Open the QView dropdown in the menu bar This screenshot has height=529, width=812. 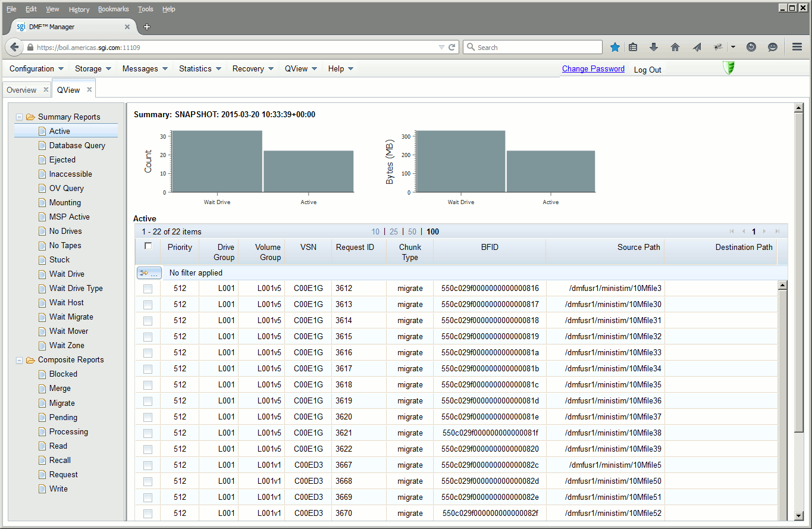coord(301,68)
